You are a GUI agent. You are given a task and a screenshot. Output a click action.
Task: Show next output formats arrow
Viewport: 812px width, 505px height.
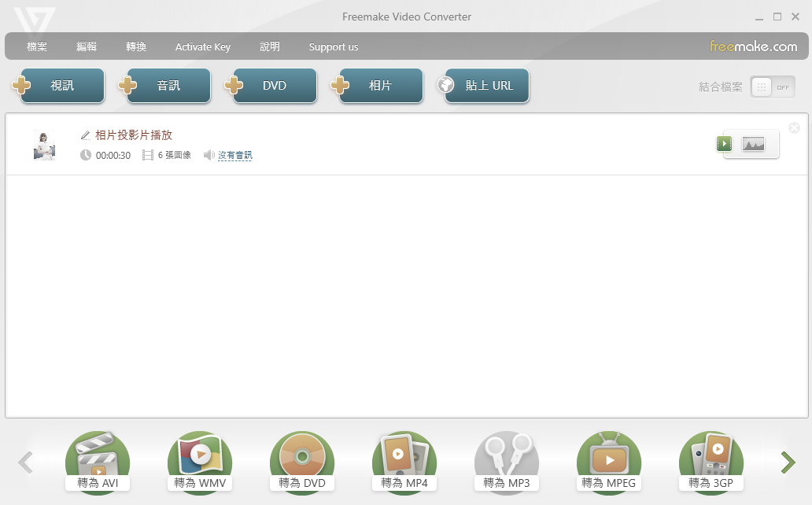pos(788,463)
